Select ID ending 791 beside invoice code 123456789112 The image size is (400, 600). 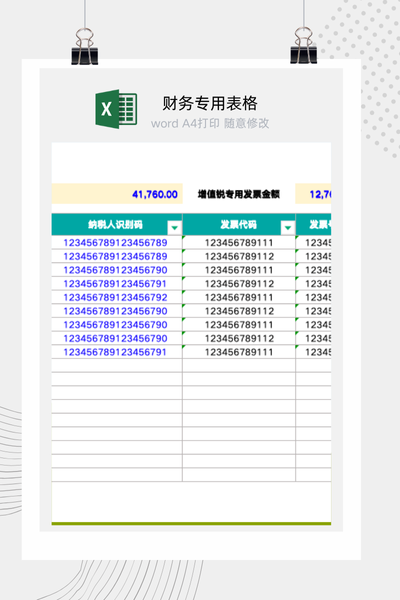117,284
